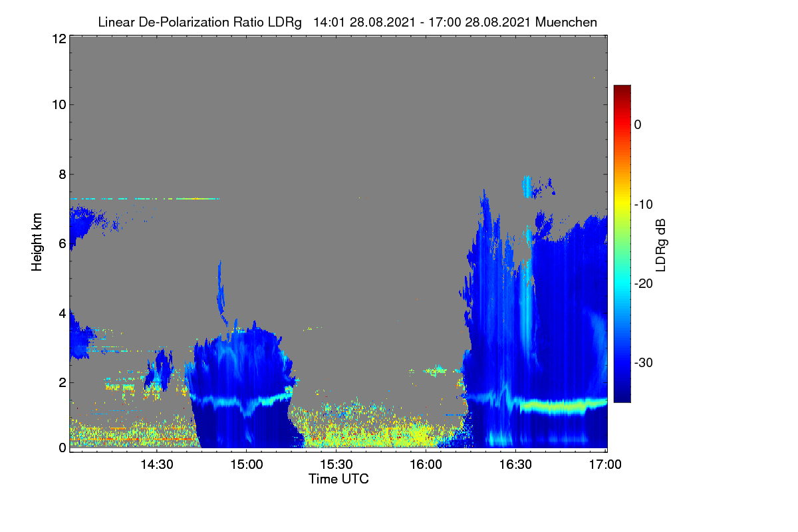Click the "Time UTC" x-axis label

point(338,479)
